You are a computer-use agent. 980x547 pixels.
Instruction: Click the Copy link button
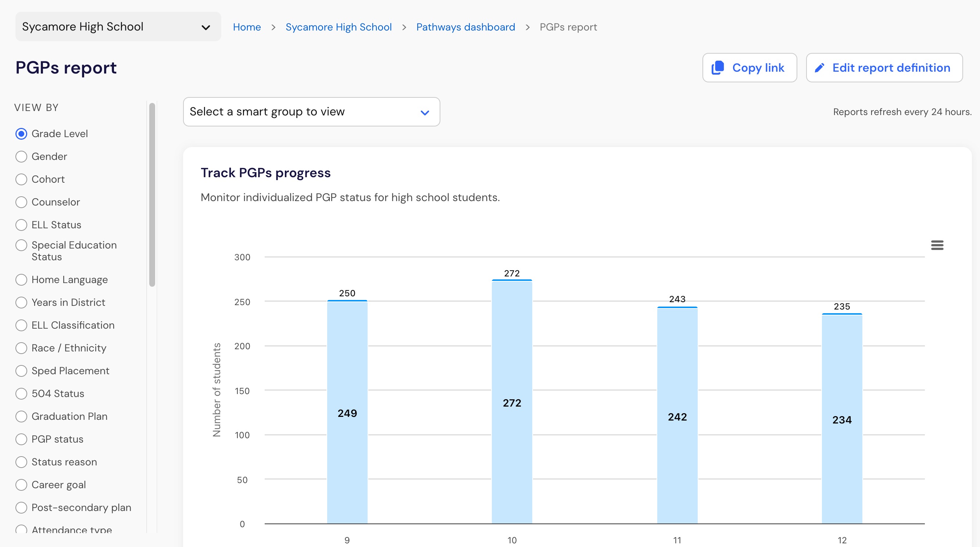(750, 68)
